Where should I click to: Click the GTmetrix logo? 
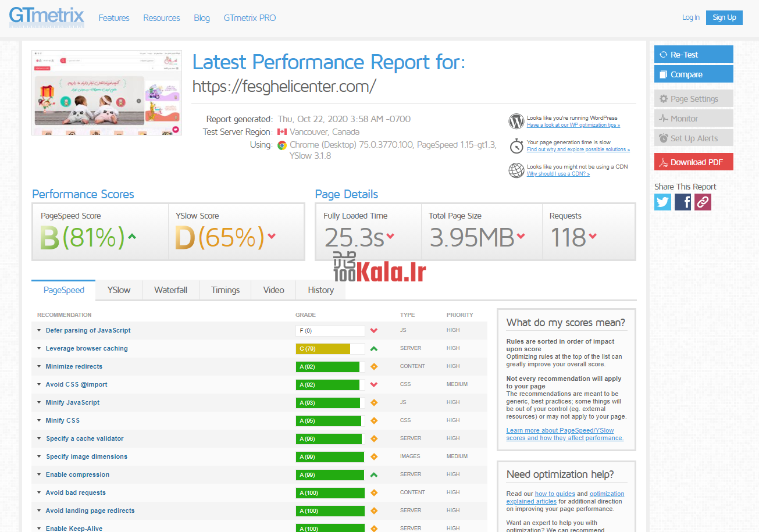[47, 17]
